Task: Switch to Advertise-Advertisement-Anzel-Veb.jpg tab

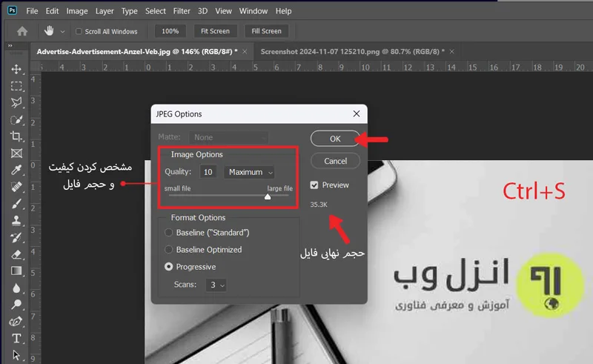Action: pyautogui.click(x=137, y=51)
